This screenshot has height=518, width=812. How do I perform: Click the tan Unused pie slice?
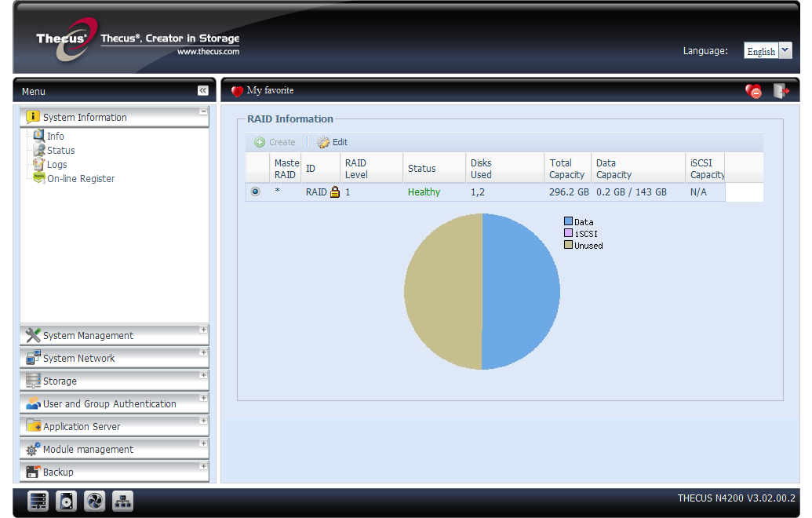[x=442, y=292]
